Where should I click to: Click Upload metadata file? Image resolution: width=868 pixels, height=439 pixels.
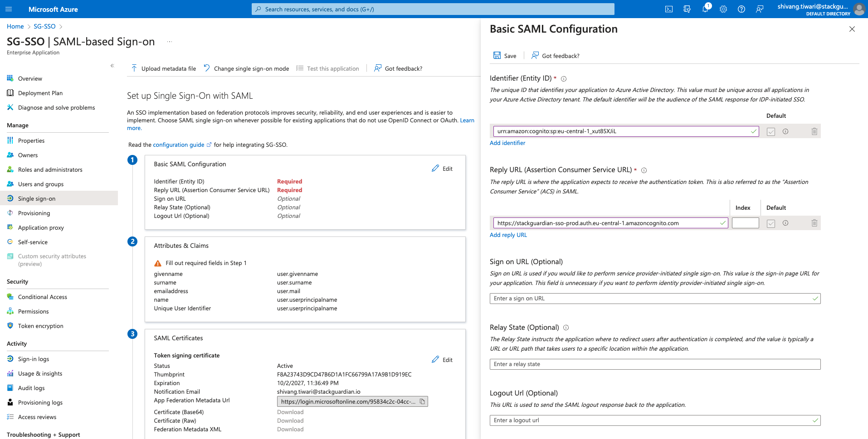pyautogui.click(x=164, y=68)
